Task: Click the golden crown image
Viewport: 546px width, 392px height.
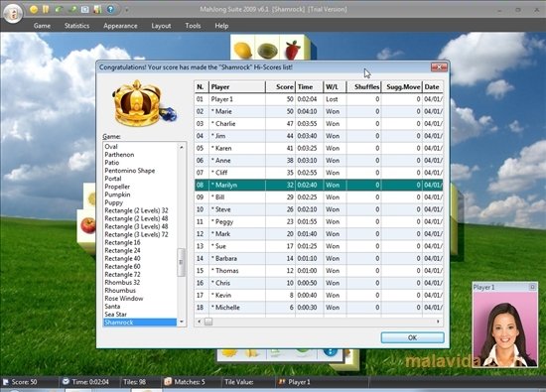Action: [x=139, y=103]
